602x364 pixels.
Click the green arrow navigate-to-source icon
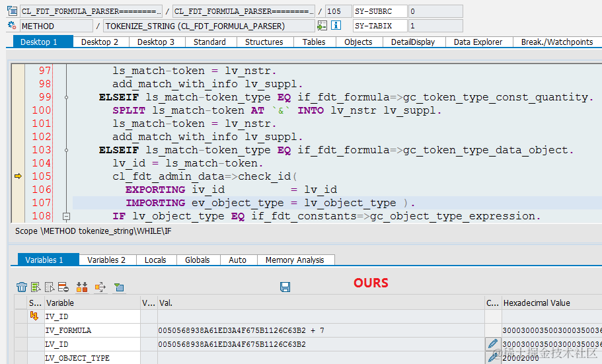(322, 26)
